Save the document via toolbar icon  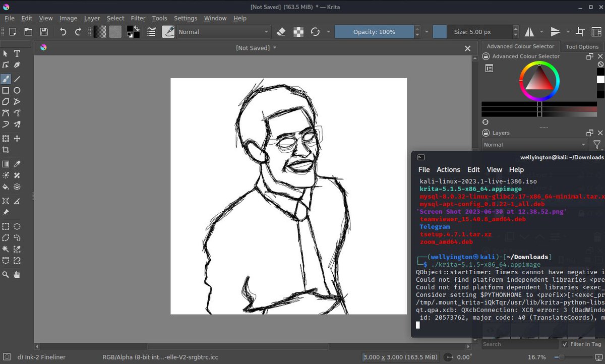click(x=44, y=32)
